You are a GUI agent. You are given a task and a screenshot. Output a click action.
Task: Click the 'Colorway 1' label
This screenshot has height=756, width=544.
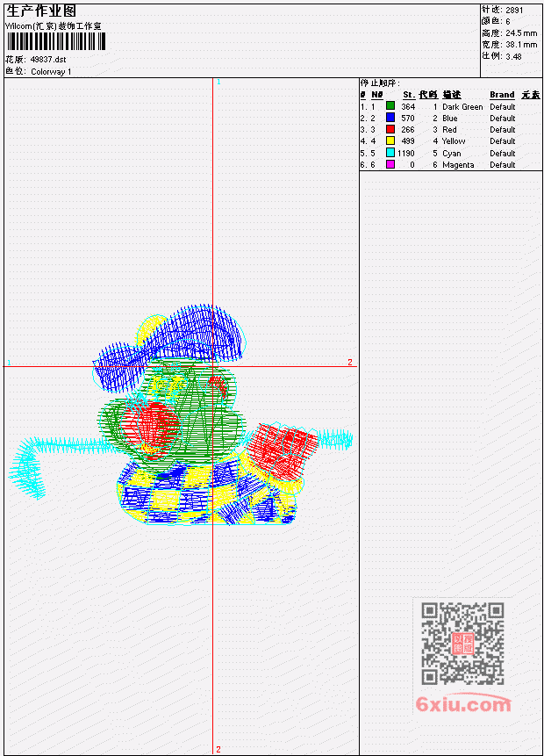point(51,72)
